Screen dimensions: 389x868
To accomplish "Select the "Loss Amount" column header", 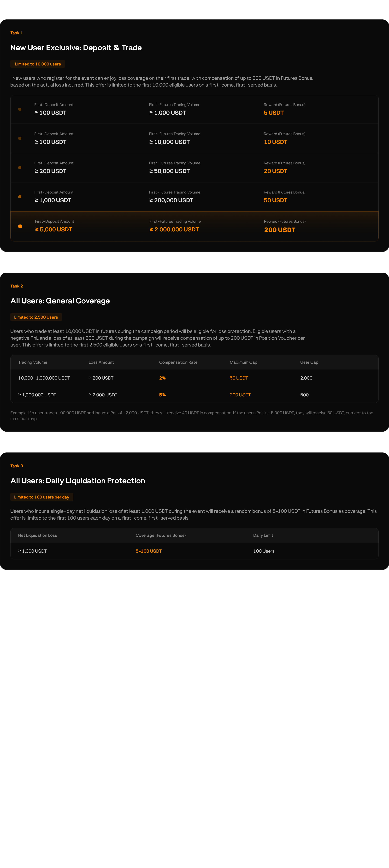I will point(101,362).
